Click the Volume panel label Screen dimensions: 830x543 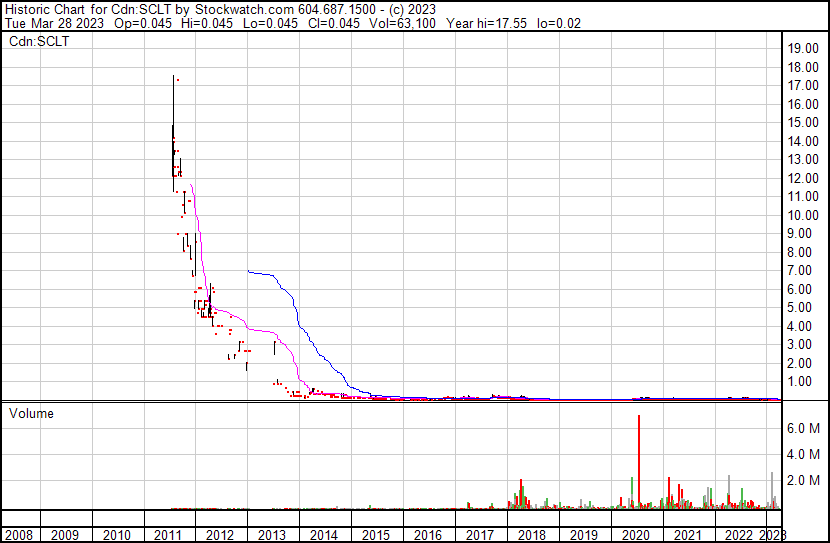31,413
